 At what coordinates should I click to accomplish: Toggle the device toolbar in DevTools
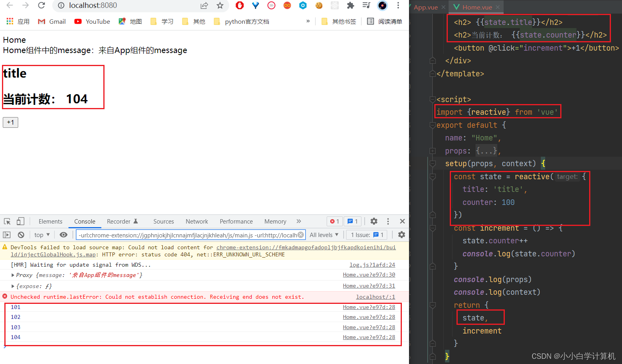pos(21,221)
